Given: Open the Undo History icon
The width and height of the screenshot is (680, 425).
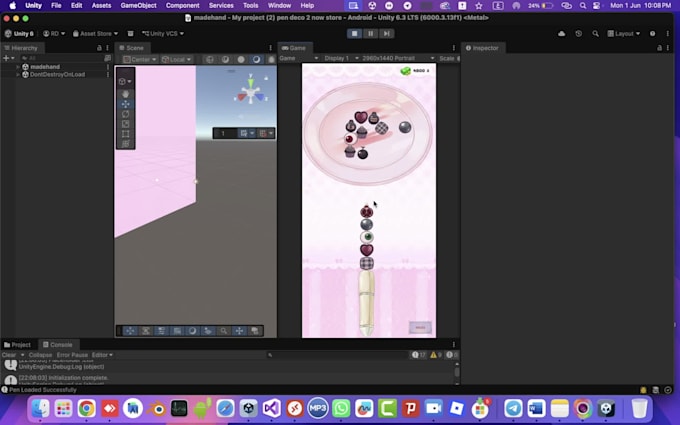Looking at the screenshot, I should (x=579, y=33).
